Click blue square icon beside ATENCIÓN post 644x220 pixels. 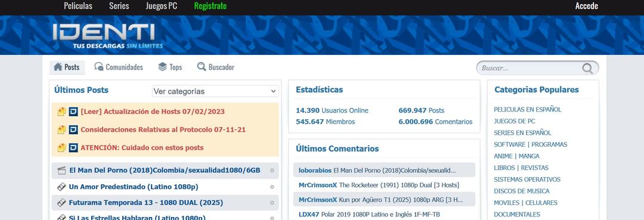[x=73, y=148]
